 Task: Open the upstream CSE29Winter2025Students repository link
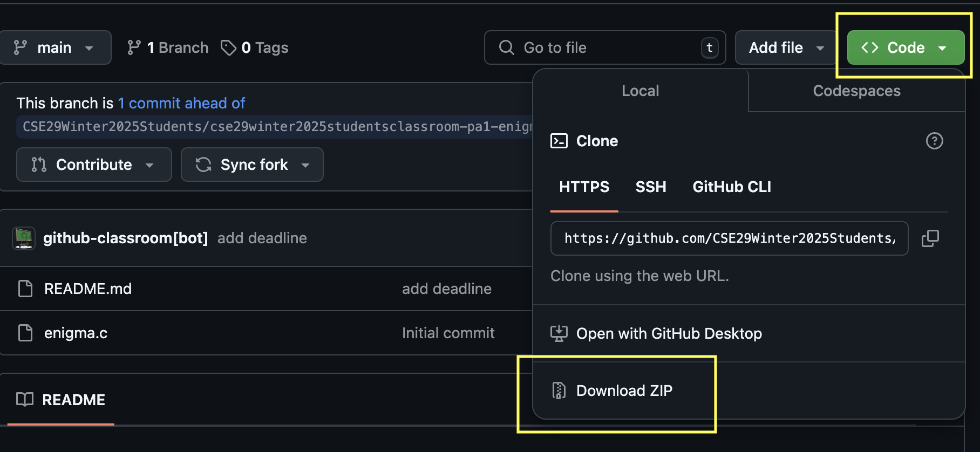point(275,127)
